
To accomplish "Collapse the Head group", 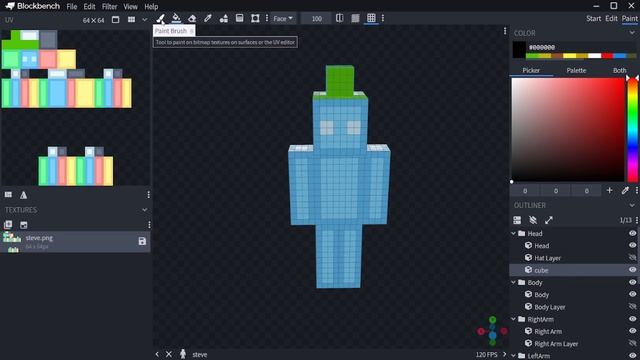I will tap(514, 233).
